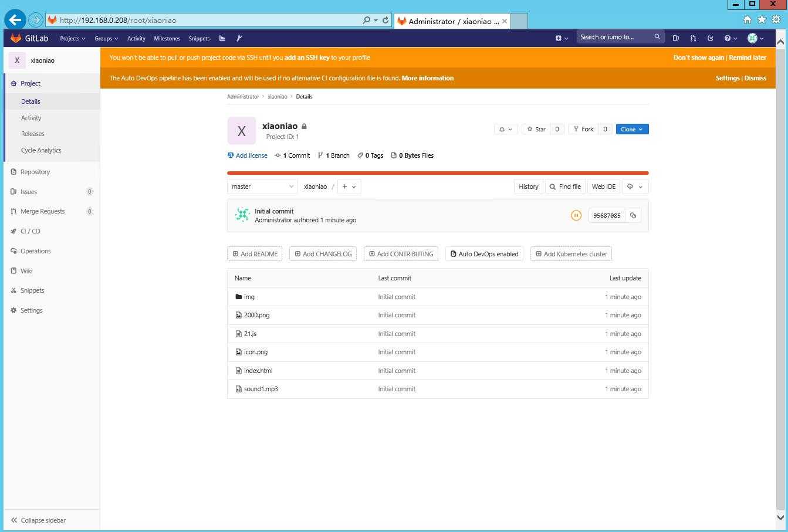Star the xiaoniao project
This screenshot has height=532, width=788.
(x=536, y=129)
